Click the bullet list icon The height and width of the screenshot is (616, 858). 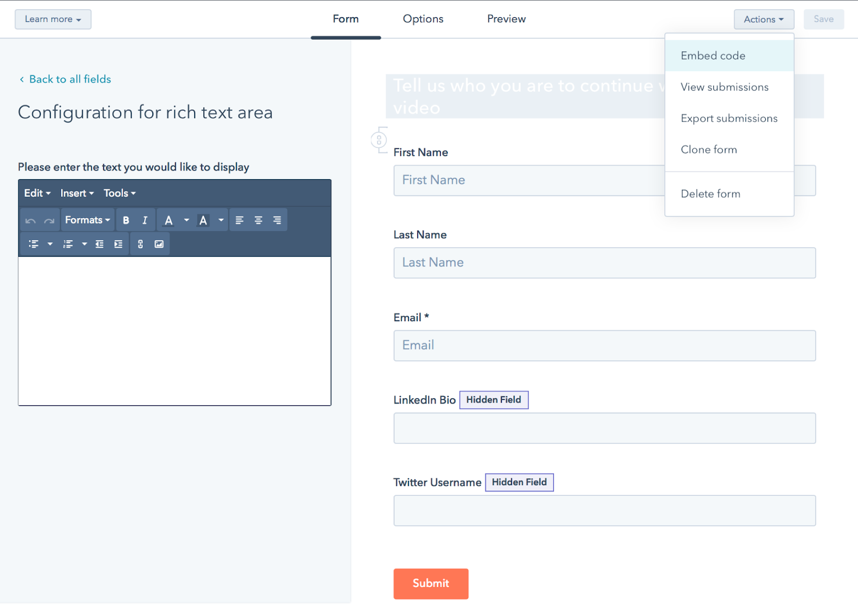tap(34, 244)
